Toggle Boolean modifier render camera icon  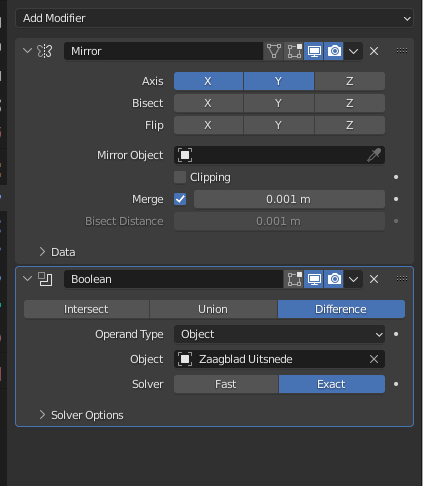pos(334,279)
